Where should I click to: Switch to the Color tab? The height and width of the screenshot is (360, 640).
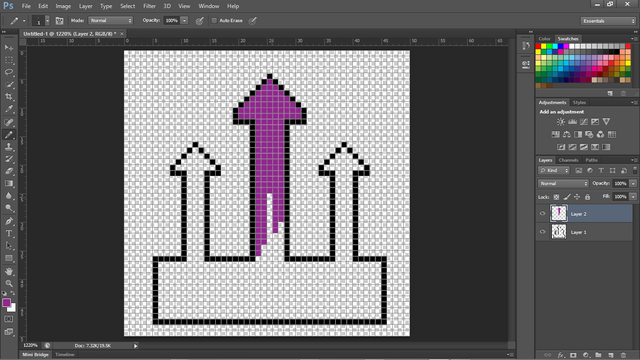point(544,39)
